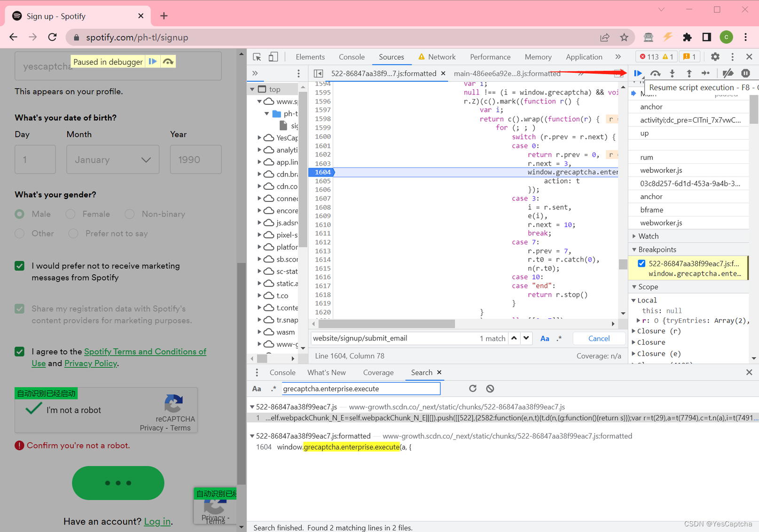Viewport: 759px width, 532px height.
Task: Expand Closure (e) in Scope
Action: point(634,354)
